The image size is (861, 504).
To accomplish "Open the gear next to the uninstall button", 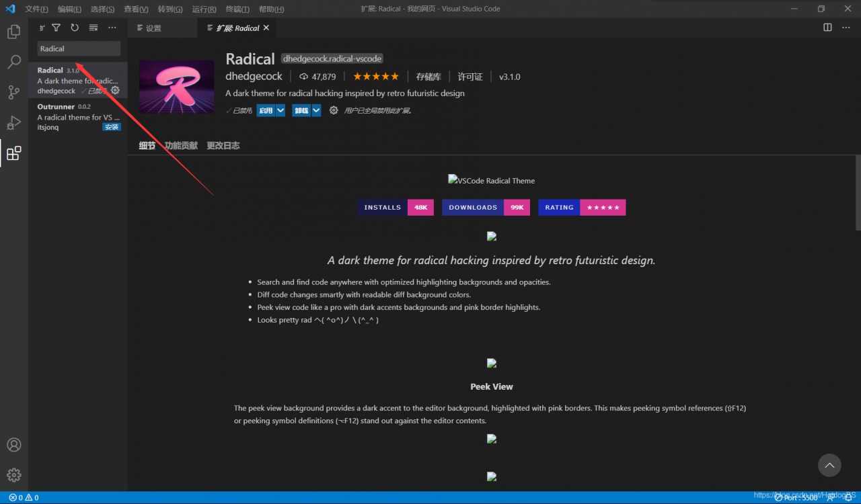I will [x=334, y=110].
